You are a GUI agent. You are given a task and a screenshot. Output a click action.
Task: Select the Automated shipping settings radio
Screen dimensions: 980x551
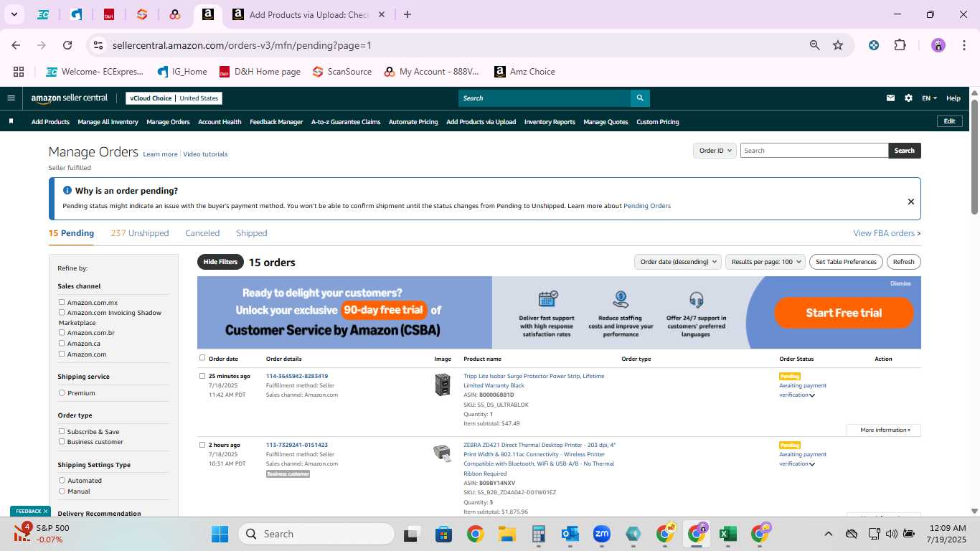point(62,481)
